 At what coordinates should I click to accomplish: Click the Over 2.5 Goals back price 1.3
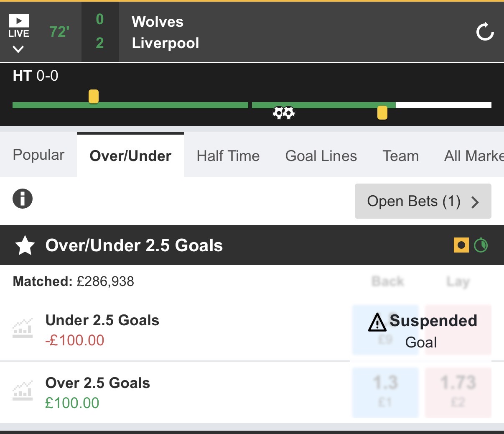pyautogui.click(x=385, y=392)
